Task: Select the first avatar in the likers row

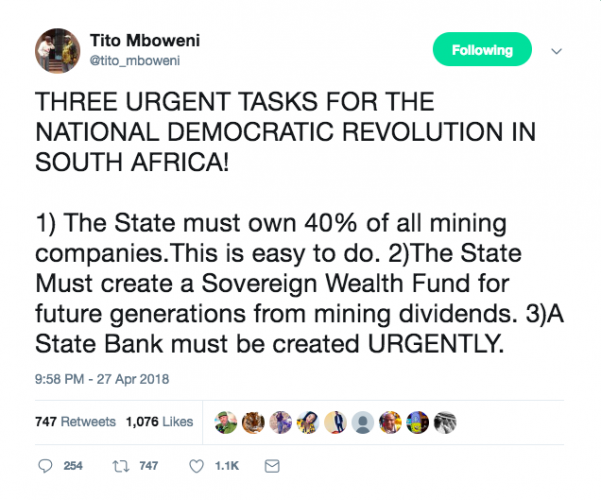Action: click(227, 422)
